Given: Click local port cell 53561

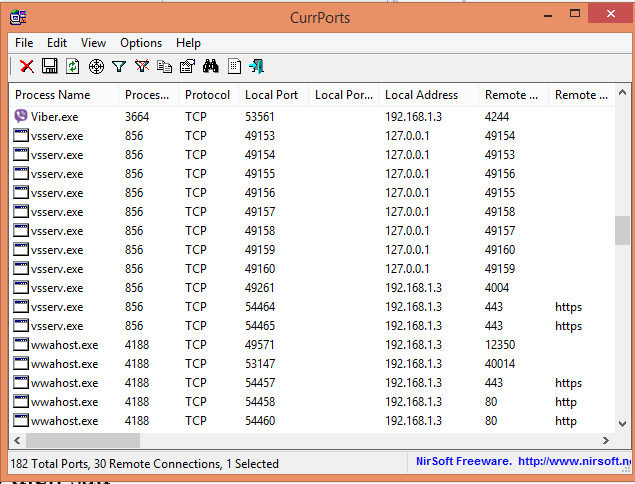Looking at the screenshot, I should point(260,117).
